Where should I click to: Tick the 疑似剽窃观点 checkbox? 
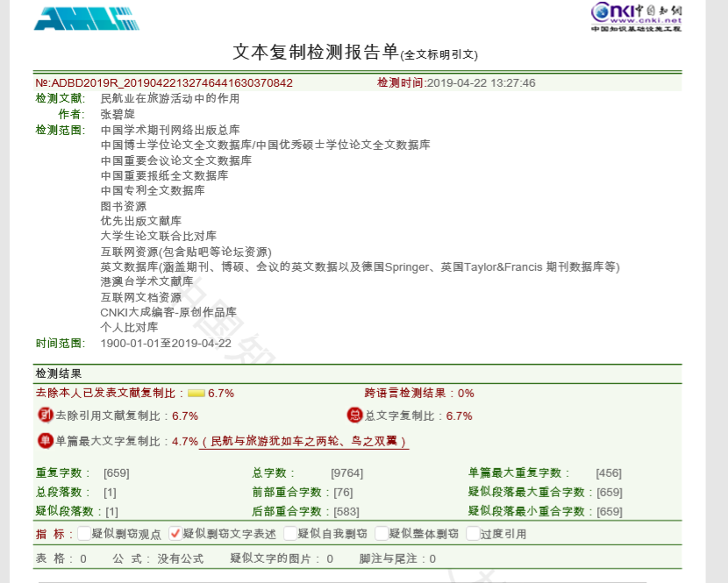pos(84,533)
